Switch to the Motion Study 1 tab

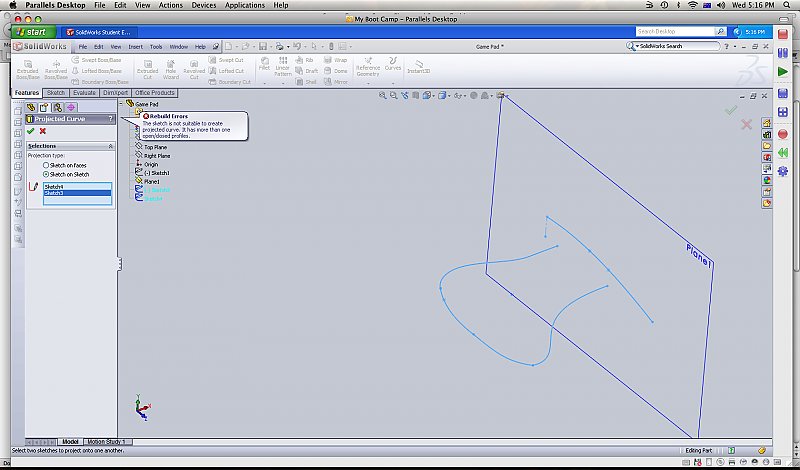108,441
